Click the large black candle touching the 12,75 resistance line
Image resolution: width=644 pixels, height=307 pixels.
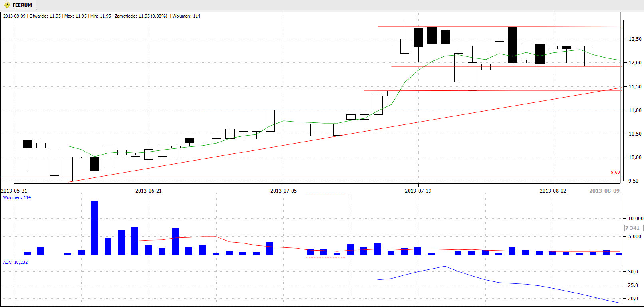513,45
